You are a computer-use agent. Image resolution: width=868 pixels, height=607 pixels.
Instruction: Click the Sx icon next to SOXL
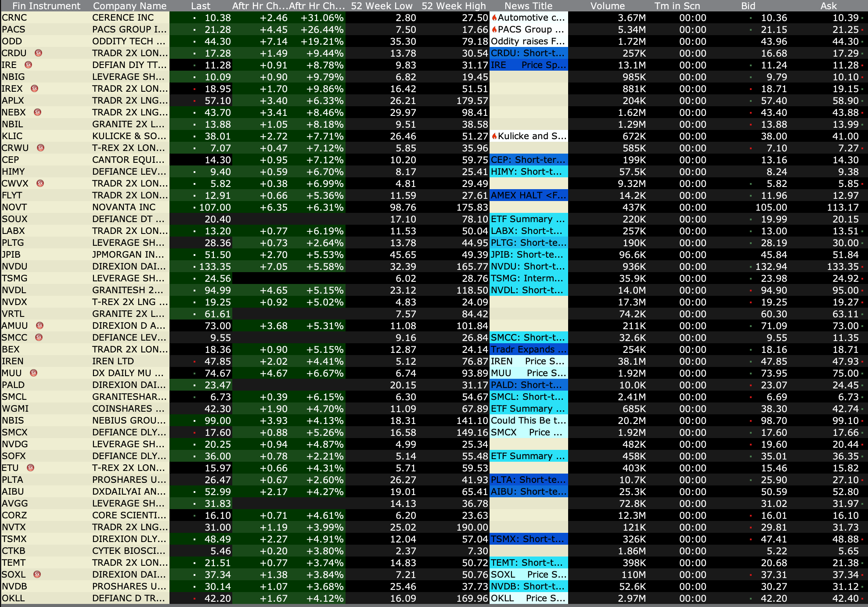pyautogui.click(x=37, y=575)
